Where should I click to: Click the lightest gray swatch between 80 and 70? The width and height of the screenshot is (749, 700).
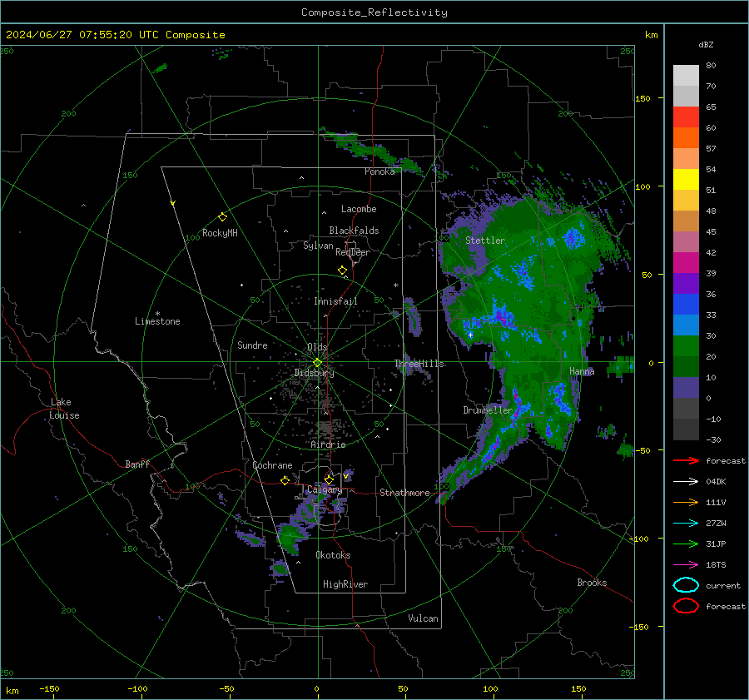686,76
